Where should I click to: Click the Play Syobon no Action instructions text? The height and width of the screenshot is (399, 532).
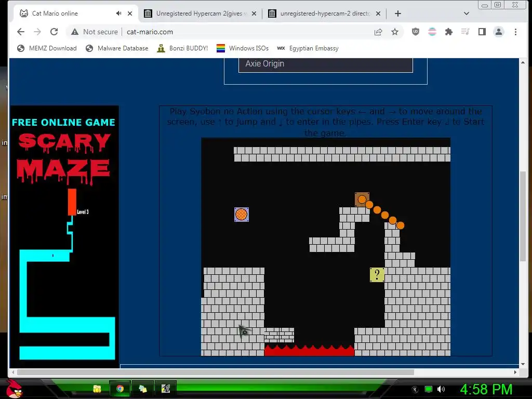click(x=326, y=122)
